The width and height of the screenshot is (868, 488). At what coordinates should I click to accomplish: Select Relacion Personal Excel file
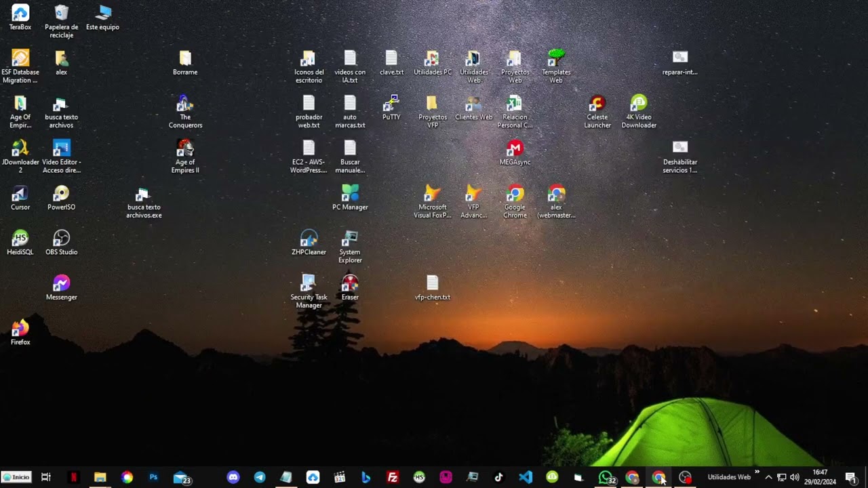515,112
